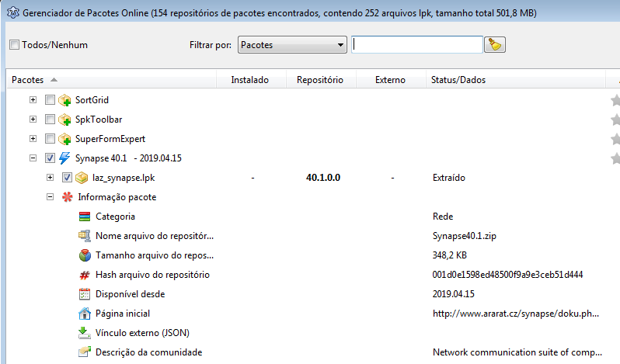The width and height of the screenshot is (620, 364).
Task: Open the Filtrar por Pacotes dropdown
Action: pyautogui.click(x=292, y=44)
